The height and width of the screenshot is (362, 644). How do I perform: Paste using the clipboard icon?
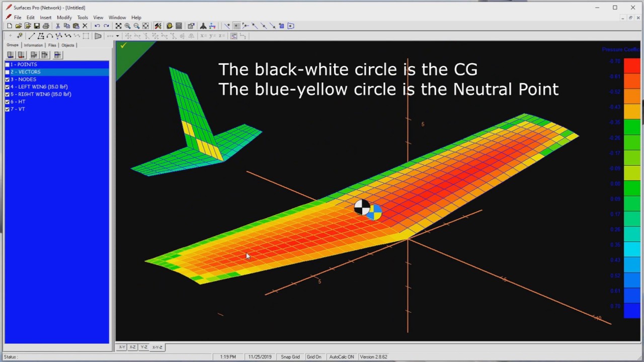[x=76, y=26]
